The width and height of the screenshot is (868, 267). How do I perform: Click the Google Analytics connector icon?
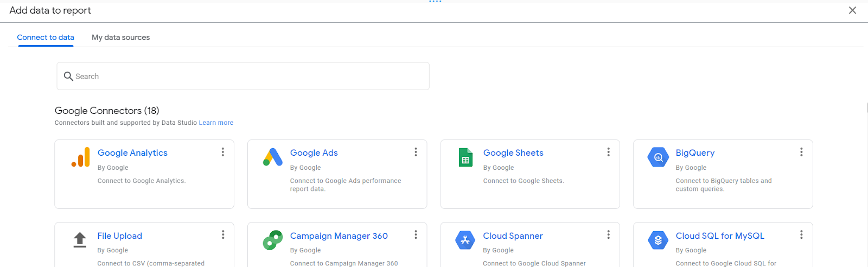tap(81, 157)
